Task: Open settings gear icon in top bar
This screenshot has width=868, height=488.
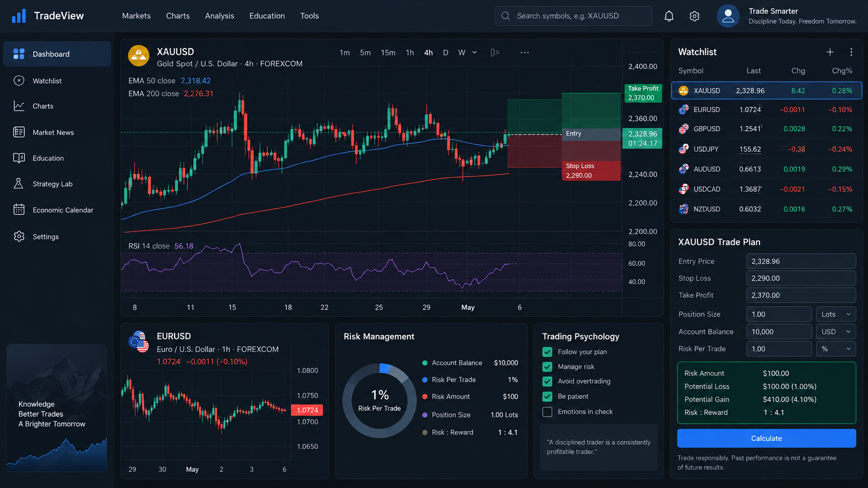Action: coord(695,16)
